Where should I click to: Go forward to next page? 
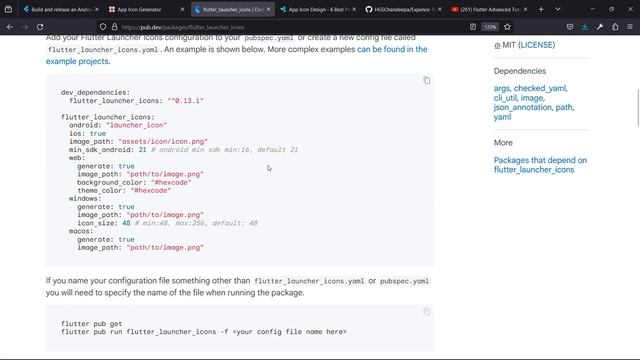click(25, 27)
